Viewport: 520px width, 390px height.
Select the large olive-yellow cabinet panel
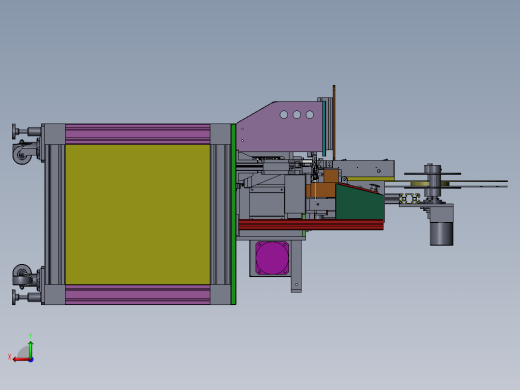(x=138, y=214)
